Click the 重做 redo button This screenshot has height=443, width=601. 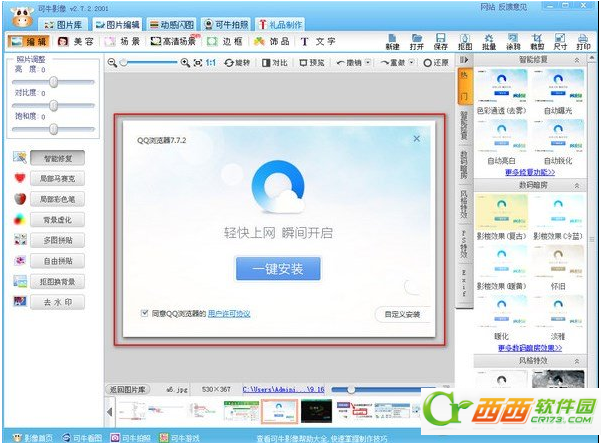pyautogui.click(x=393, y=62)
